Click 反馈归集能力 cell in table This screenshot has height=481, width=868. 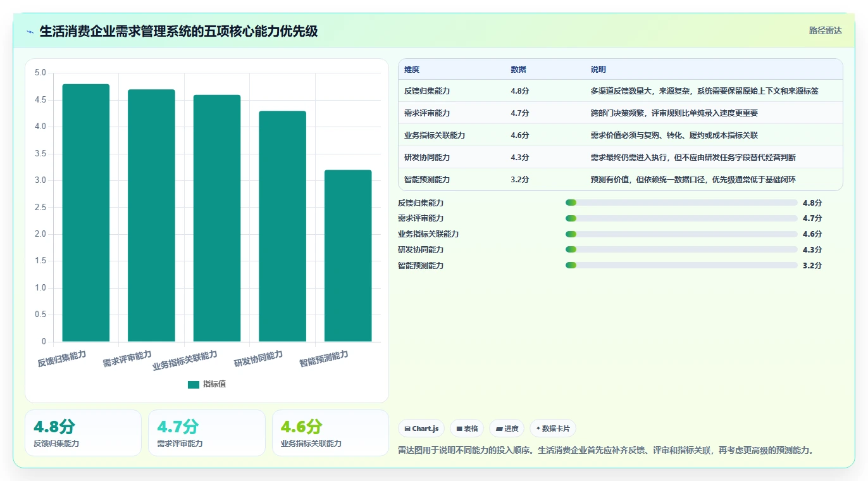427,91
